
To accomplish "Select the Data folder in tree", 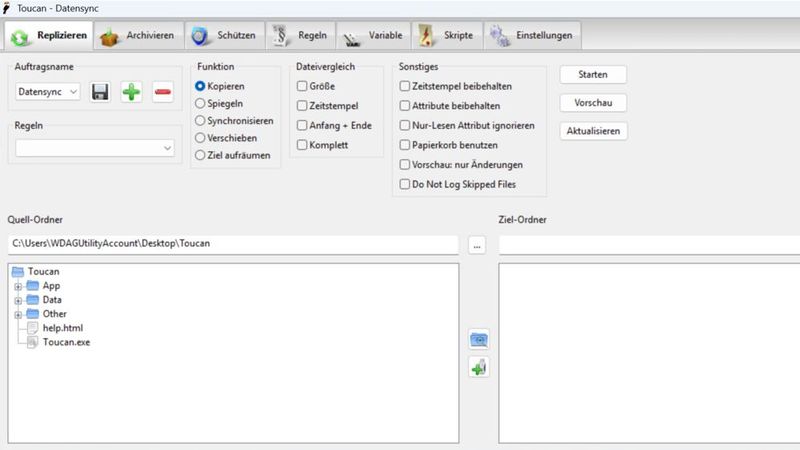I will coord(52,300).
